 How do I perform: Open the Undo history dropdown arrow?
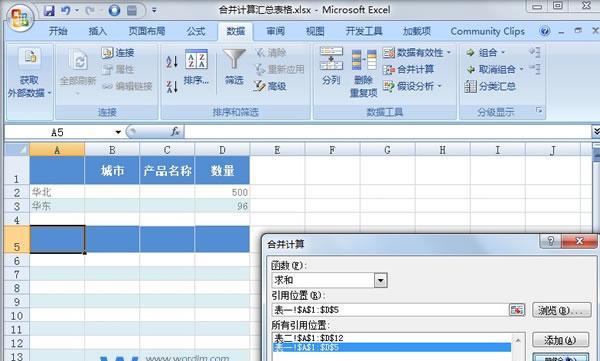(x=77, y=10)
